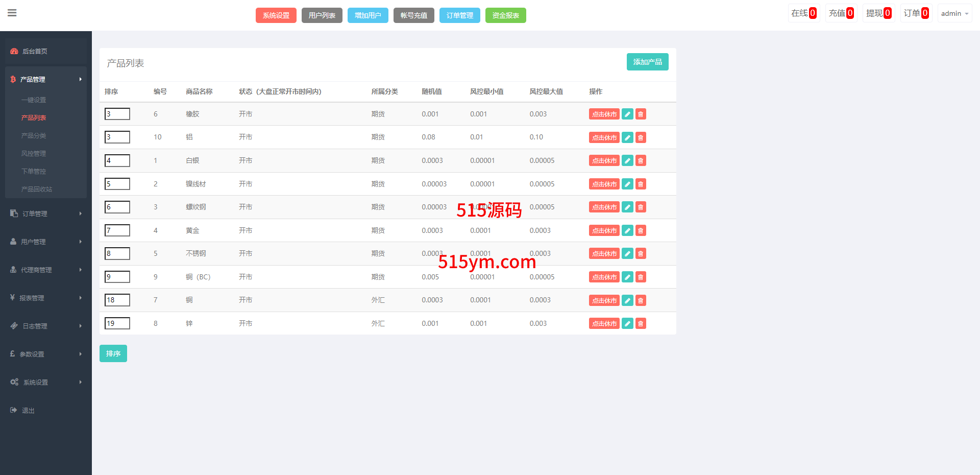Select 风控管理 from sidebar submenu
Screen dimensions: 980x475
[34, 154]
